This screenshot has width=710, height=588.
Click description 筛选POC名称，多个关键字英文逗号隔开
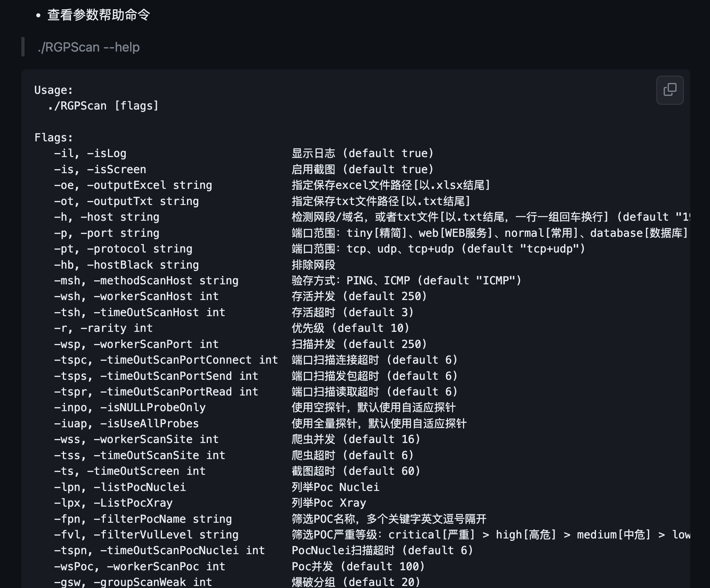[389, 519]
